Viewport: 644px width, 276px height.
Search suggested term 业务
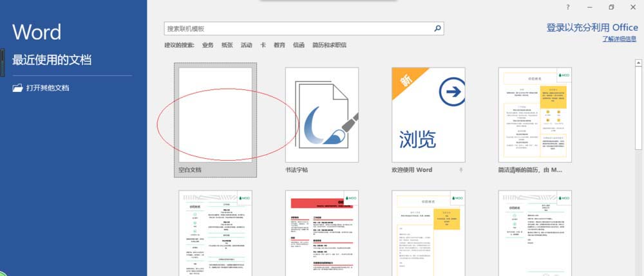click(208, 45)
